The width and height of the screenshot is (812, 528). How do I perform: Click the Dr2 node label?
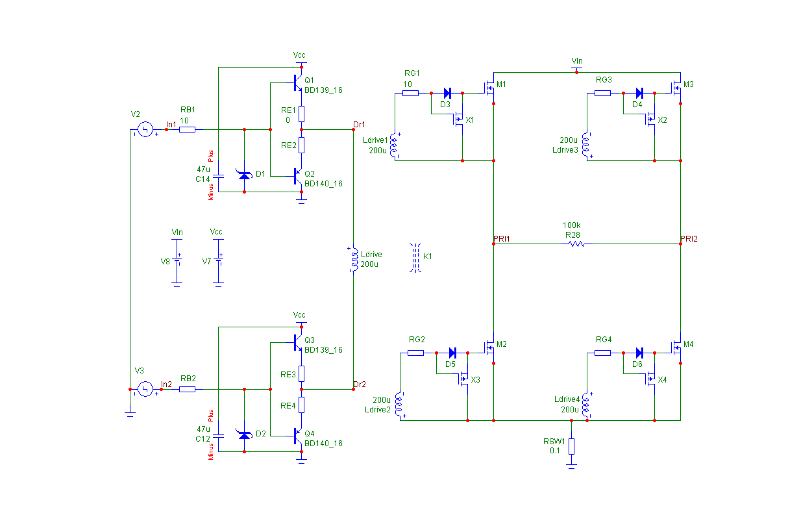click(x=360, y=384)
